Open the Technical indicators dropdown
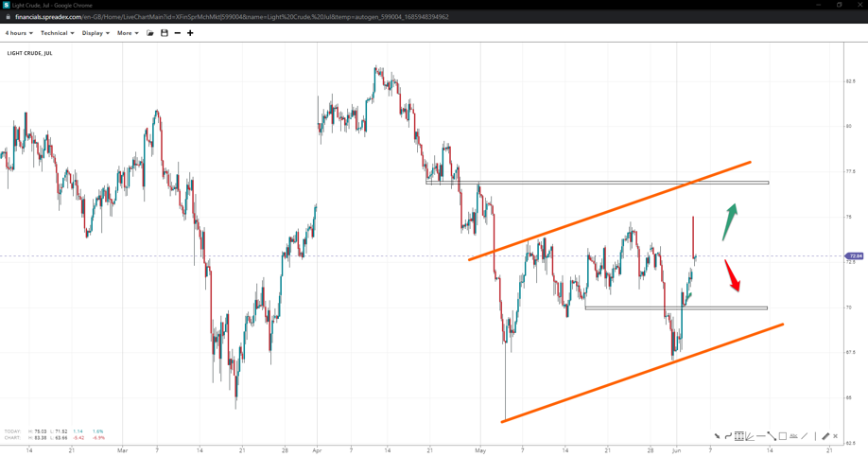This screenshot has width=868, height=457. (57, 33)
